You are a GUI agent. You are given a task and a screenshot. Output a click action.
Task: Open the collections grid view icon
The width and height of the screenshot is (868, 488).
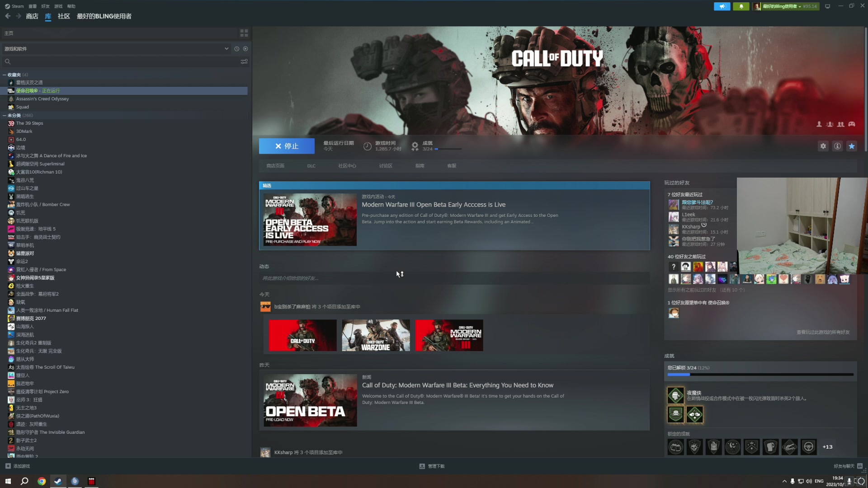click(x=244, y=33)
